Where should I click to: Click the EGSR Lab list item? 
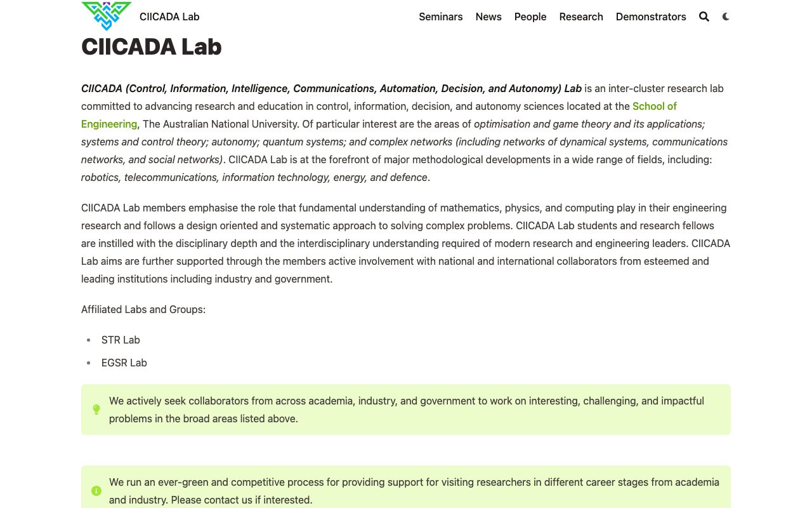124,363
